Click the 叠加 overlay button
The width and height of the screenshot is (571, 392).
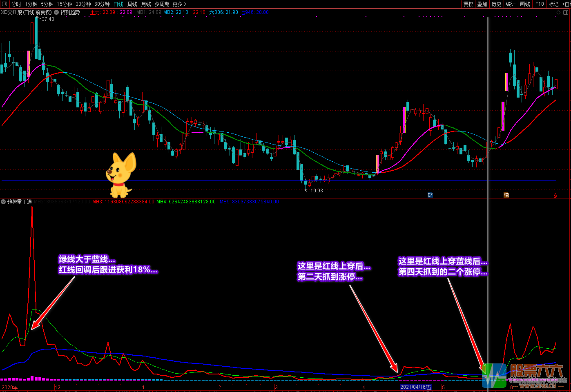[x=482, y=4]
